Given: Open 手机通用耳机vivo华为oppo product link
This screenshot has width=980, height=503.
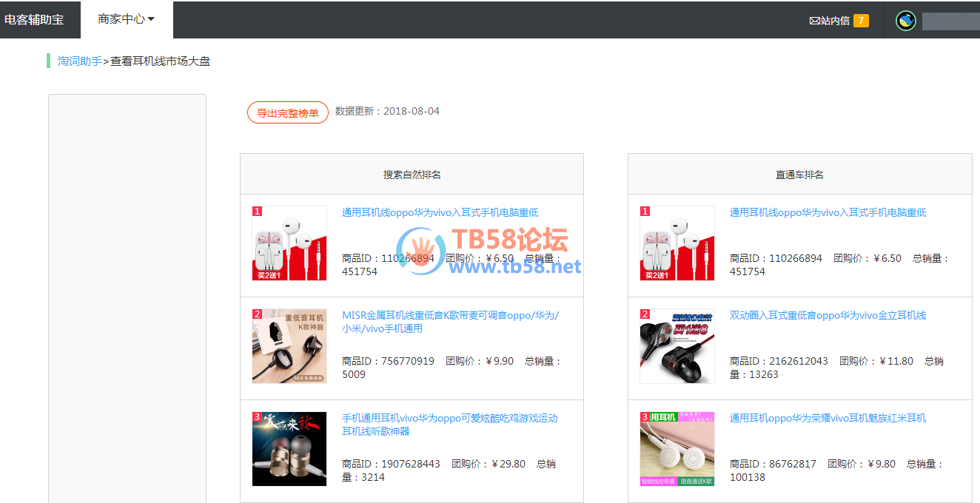Looking at the screenshot, I should 449,425.
